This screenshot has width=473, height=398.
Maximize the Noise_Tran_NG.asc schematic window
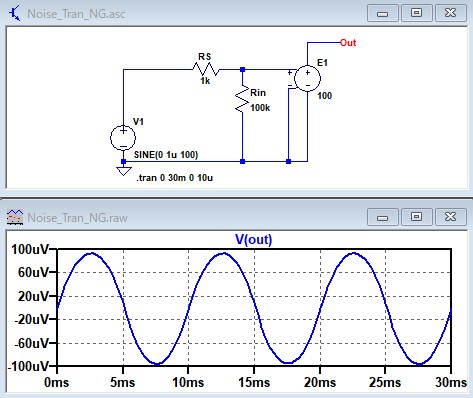416,13
